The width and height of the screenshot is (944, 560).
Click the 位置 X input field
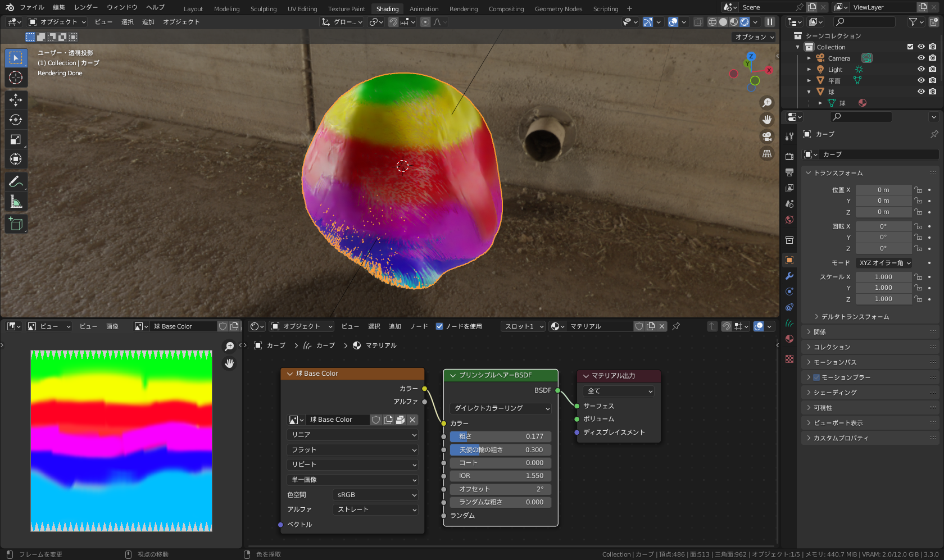tap(883, 190)
